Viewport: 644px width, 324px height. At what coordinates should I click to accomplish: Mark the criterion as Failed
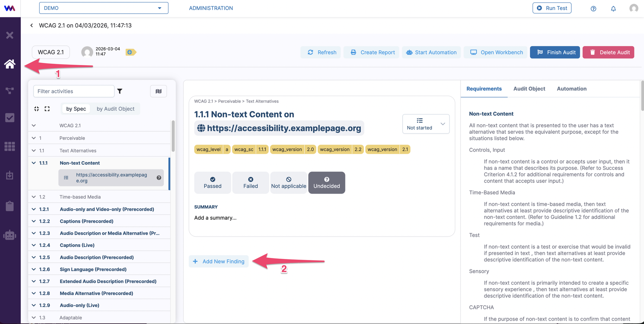point(251,183)
